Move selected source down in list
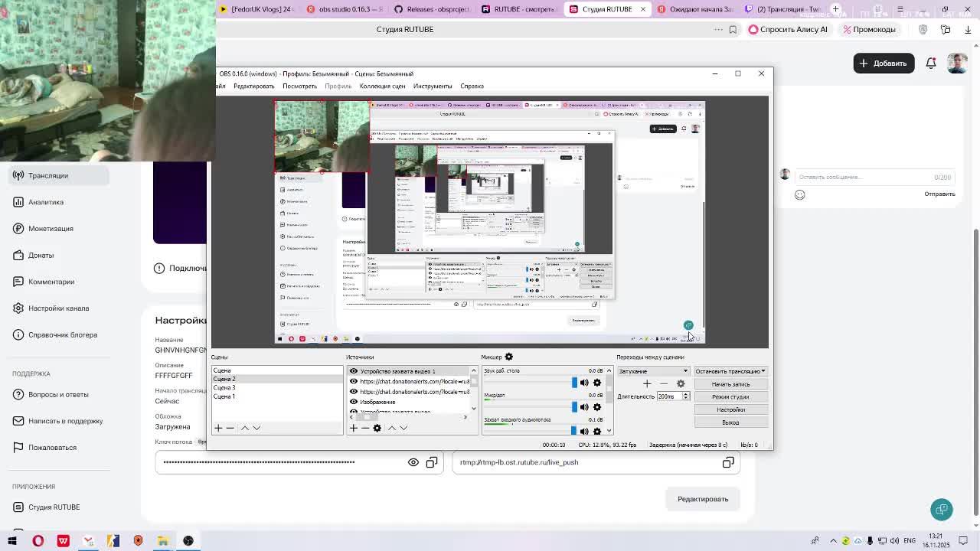This screenshot has height=551, width=980. pos(403,428)
